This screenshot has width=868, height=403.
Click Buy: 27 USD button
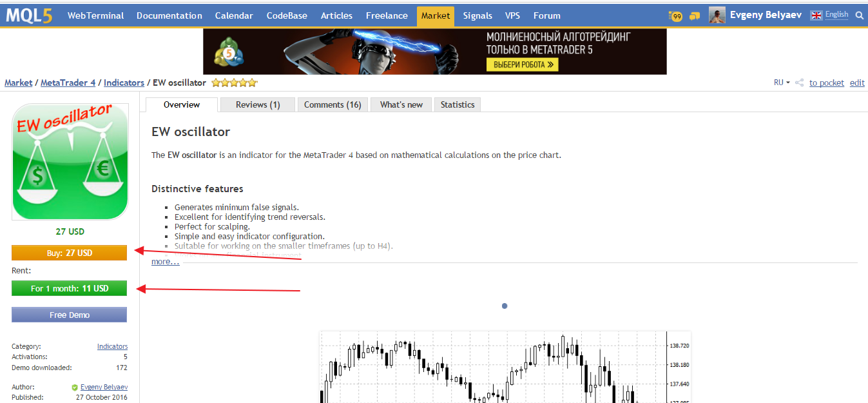(x=70, y=253)
